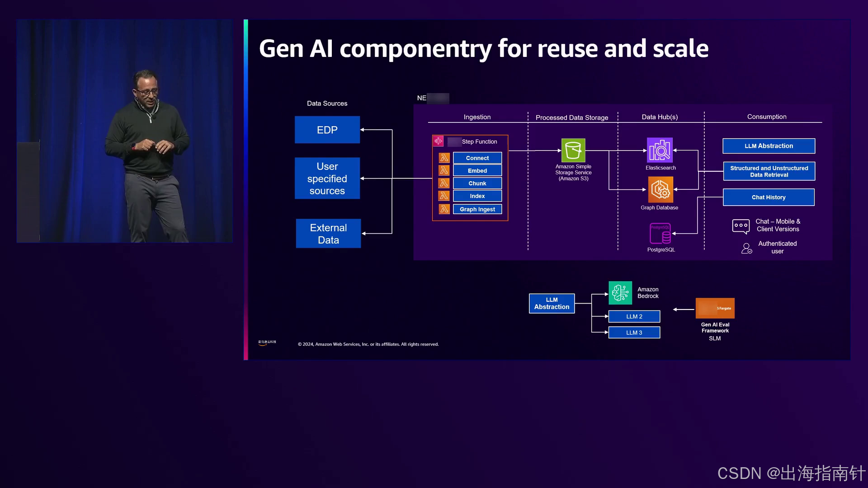Click the PostgreSQL database icon
This screenshot has width=868, height=488.
660,234
